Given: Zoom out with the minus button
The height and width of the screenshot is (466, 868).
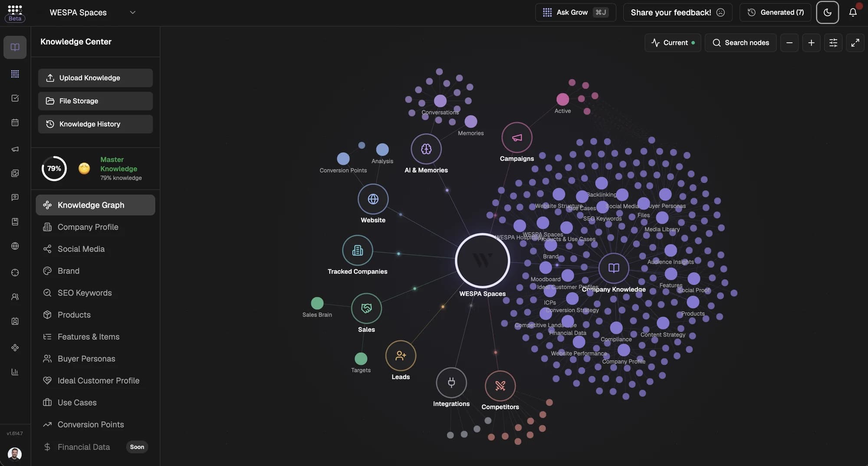Looking at the screenshot, I should point(789,43).
